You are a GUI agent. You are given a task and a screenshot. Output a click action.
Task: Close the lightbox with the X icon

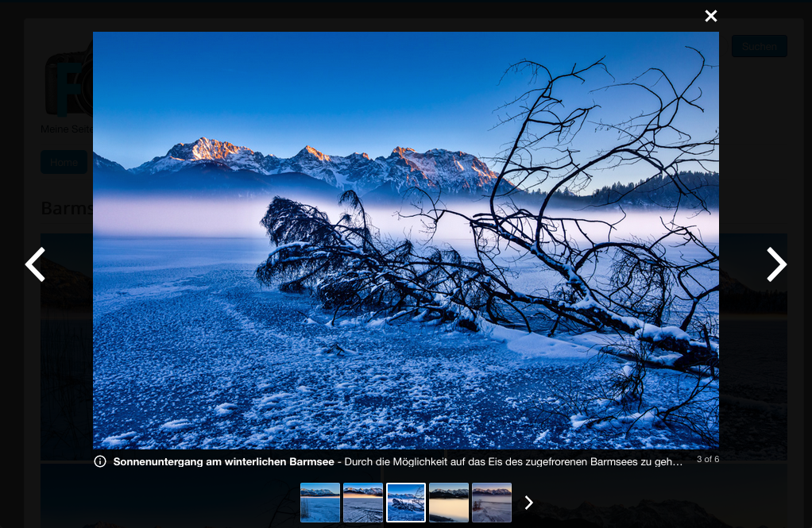710,16
